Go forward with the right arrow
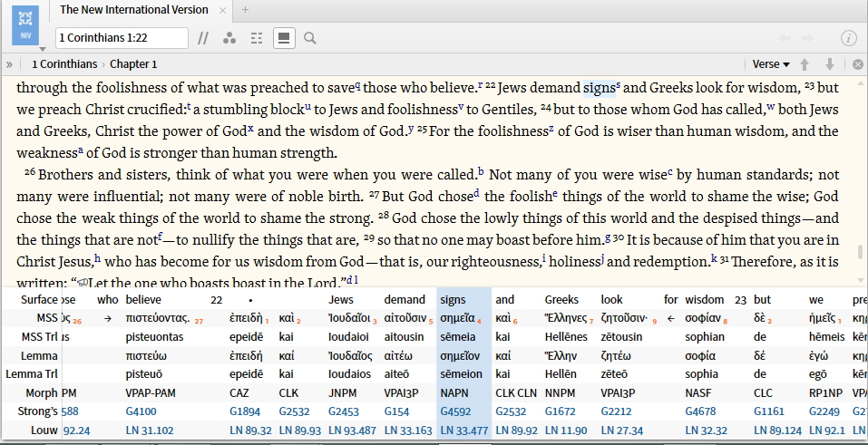 (x=807, y=38)
